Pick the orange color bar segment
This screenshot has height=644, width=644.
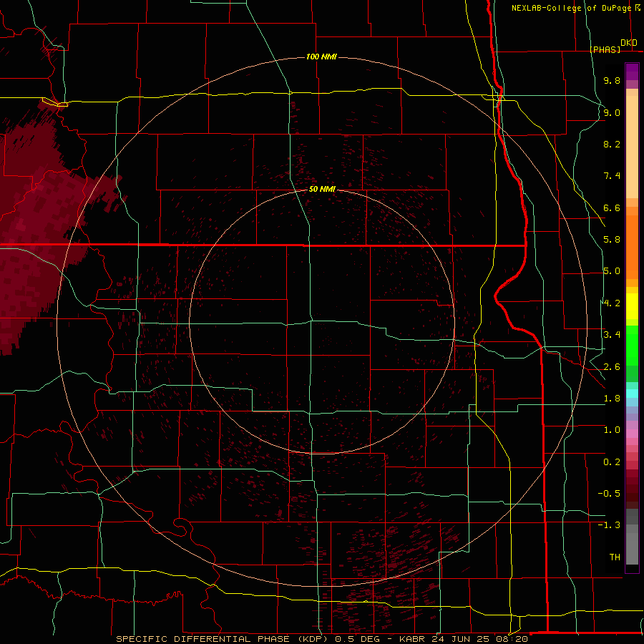[x=632, y=247]
